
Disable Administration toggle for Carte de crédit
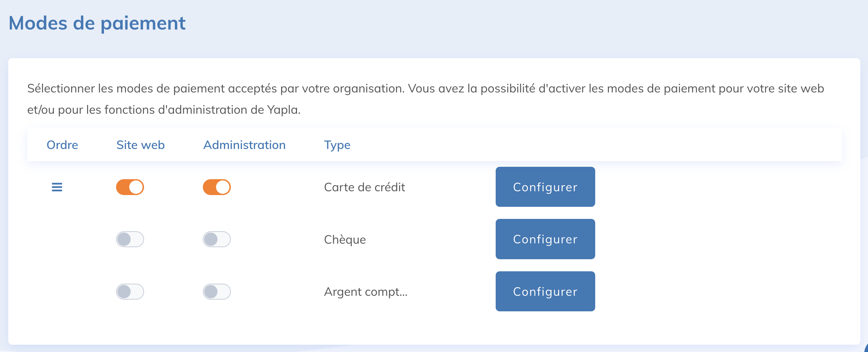(x=217, y=187)
